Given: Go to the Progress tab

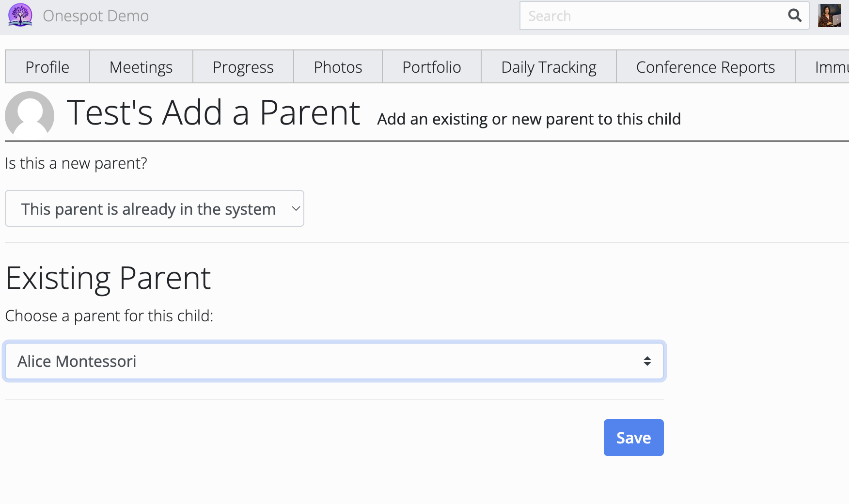Looking at the screenshot, I should click(x=243, y=67).
